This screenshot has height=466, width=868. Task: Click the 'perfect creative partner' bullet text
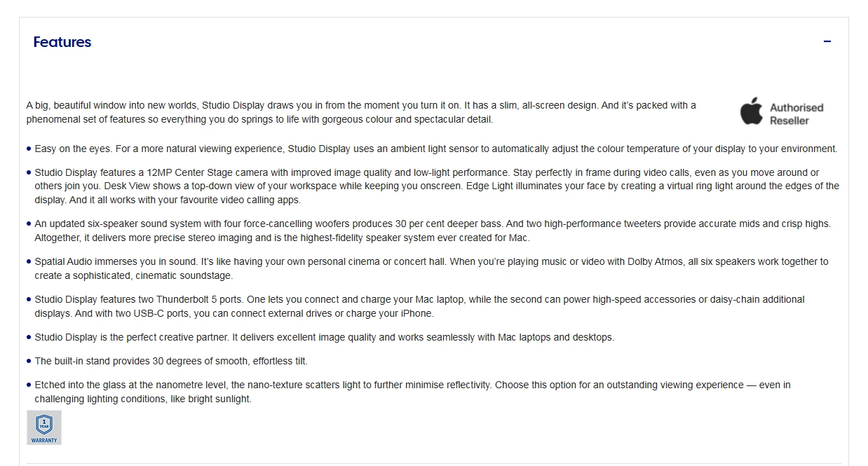click(324, 337)
